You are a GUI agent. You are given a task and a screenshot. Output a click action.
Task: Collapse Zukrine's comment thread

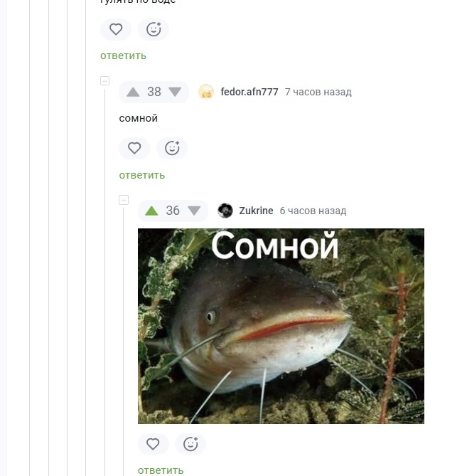(124, 200)
